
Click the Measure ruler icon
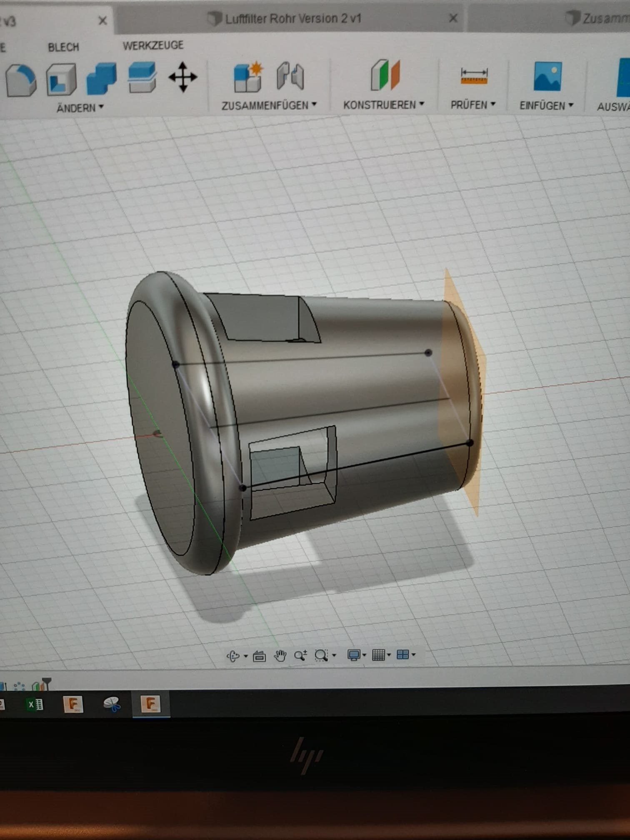[474, 76]
